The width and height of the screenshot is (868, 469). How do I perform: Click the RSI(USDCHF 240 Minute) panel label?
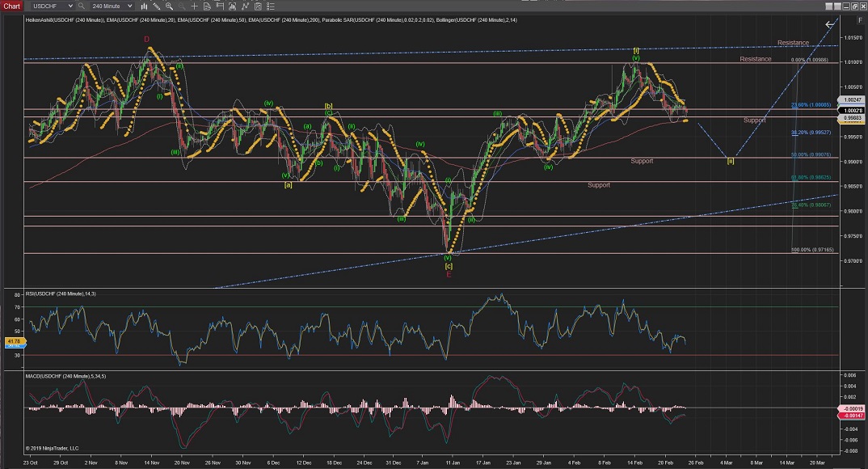tap(61, 294)
